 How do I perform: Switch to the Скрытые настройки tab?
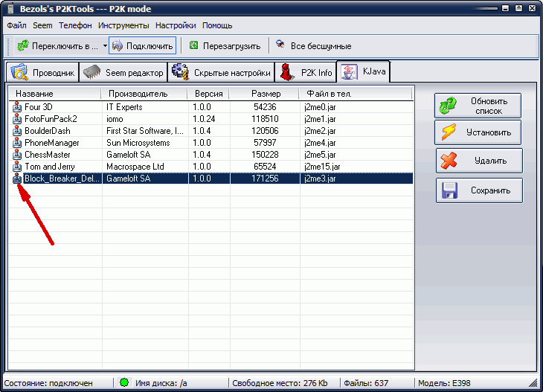coord(221,72)
